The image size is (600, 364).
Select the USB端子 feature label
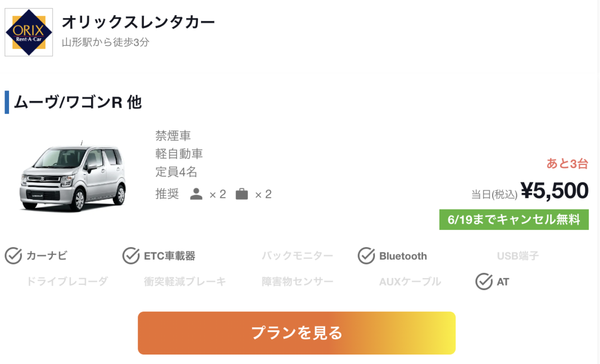[517, 256]
